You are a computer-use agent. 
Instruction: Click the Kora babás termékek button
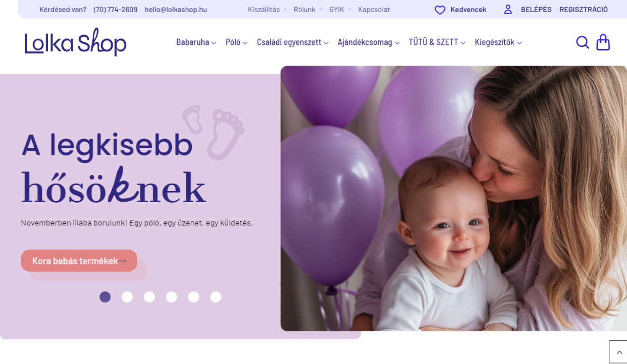(x=79, y=261)
